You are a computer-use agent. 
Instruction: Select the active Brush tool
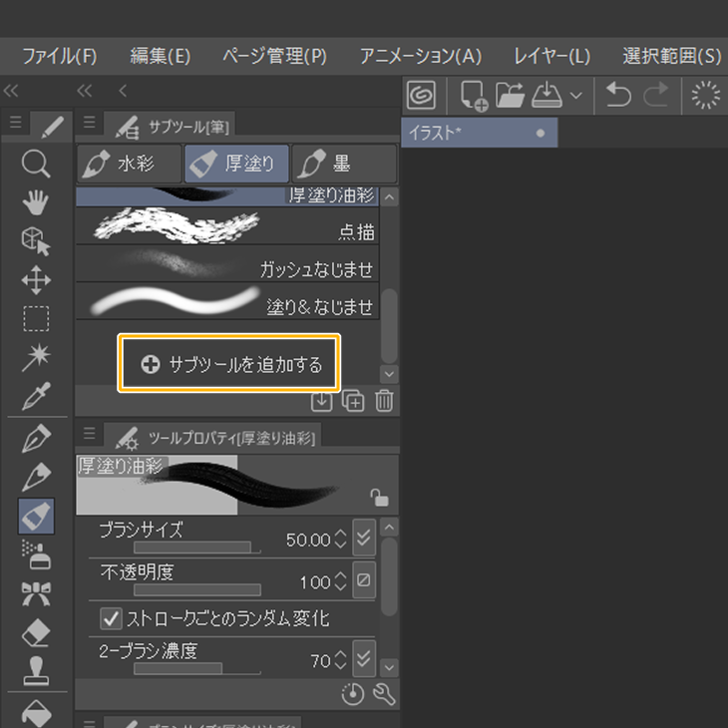[x=36, y=516]
